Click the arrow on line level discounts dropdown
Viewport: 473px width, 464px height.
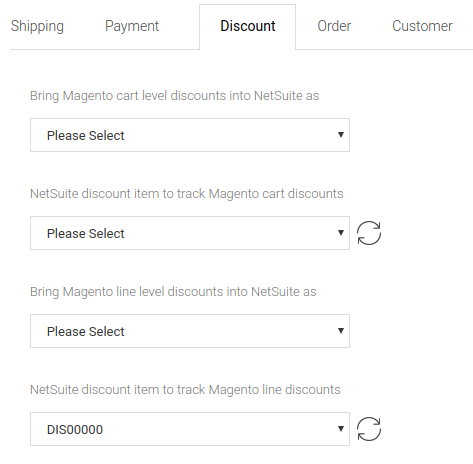[341, 331]
